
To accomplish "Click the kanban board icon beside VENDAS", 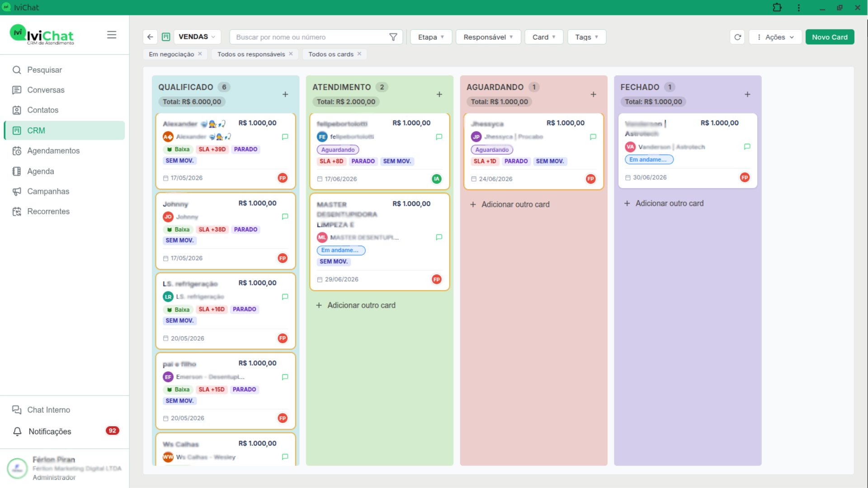I will (x=166, y=37).
